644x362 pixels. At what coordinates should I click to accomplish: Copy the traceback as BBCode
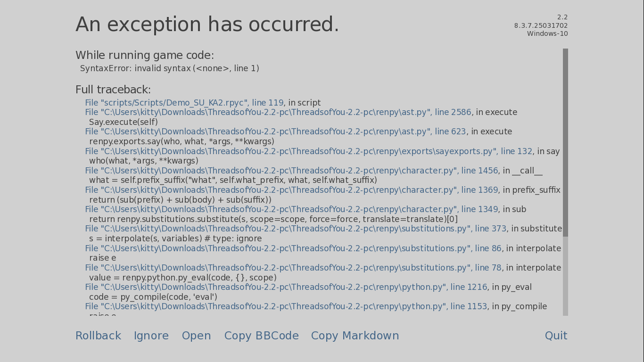(261, 336)
